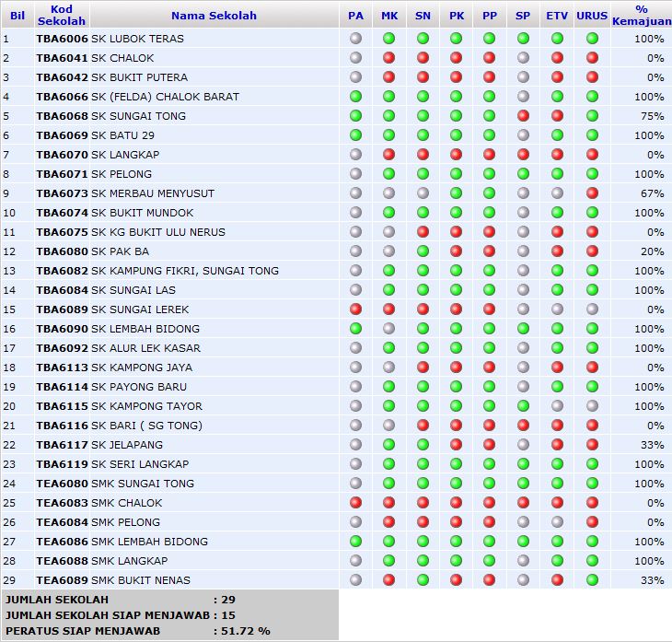Click the green MK status dot for SK LUBOK TERAS
Viewport: 672px width, 642px height.
[388, 39]
